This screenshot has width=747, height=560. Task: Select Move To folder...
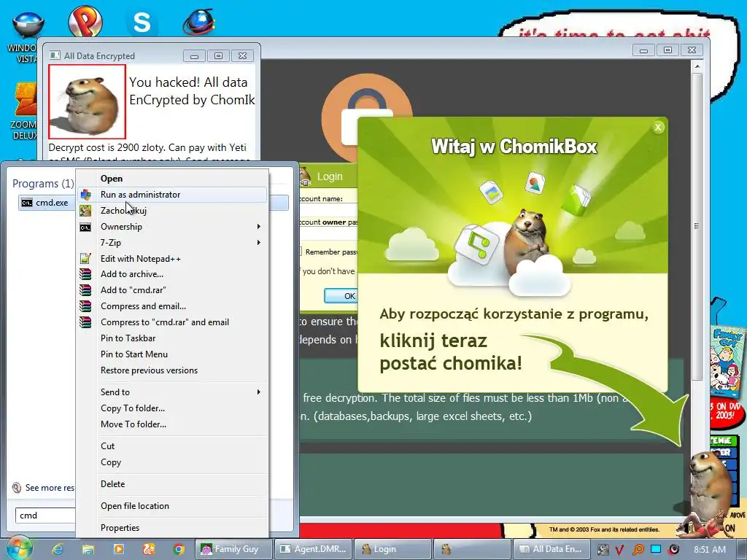point(133,424)
